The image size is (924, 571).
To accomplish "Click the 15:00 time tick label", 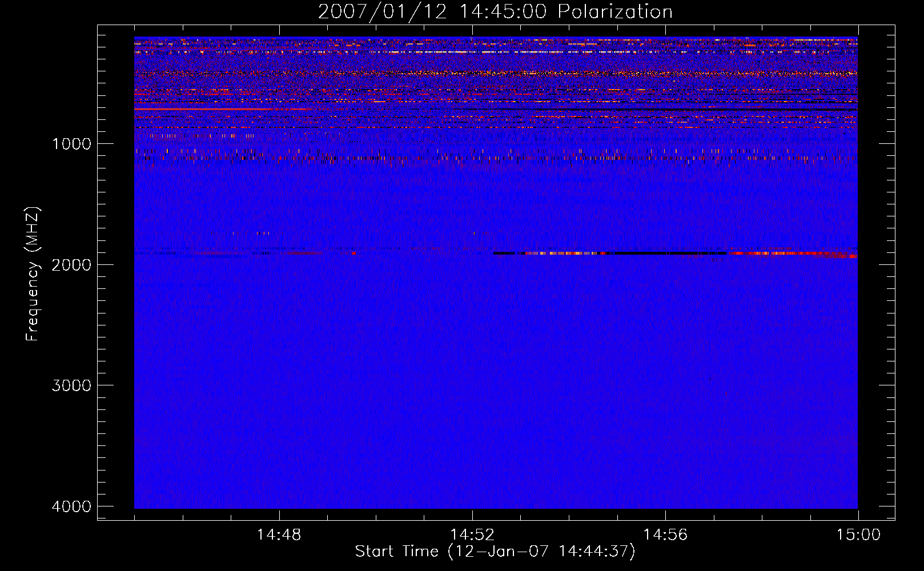I will click(x=858, y=535).
